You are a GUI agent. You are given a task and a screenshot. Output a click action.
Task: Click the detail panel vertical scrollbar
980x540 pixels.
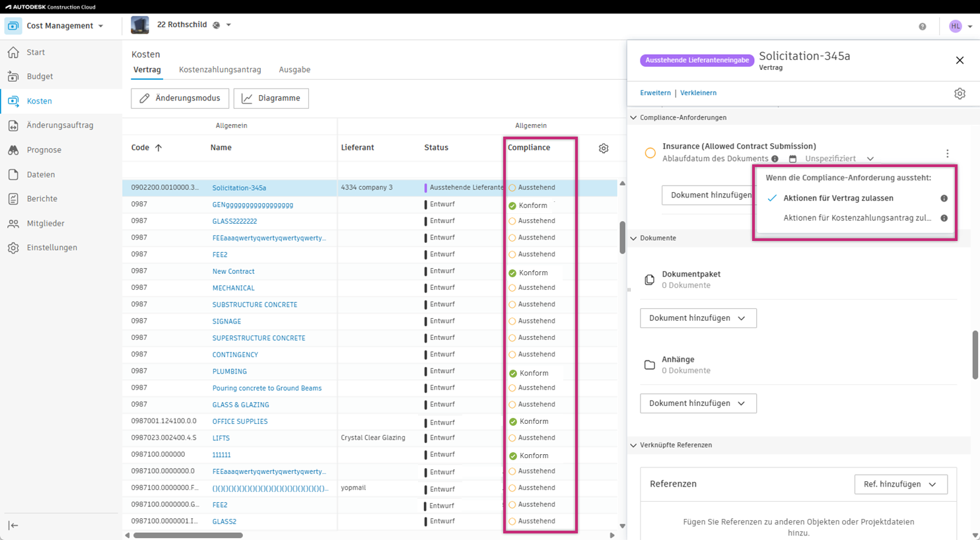[975, 355]
